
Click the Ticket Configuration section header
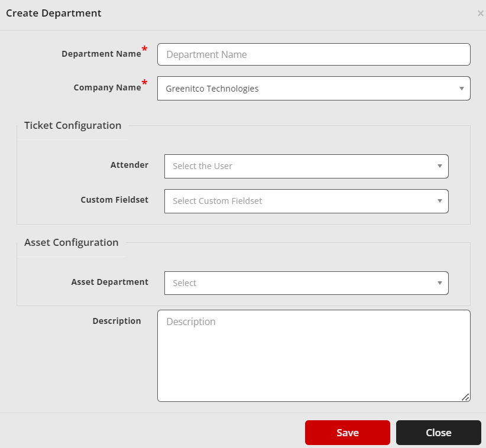click(x=72, y=125)
